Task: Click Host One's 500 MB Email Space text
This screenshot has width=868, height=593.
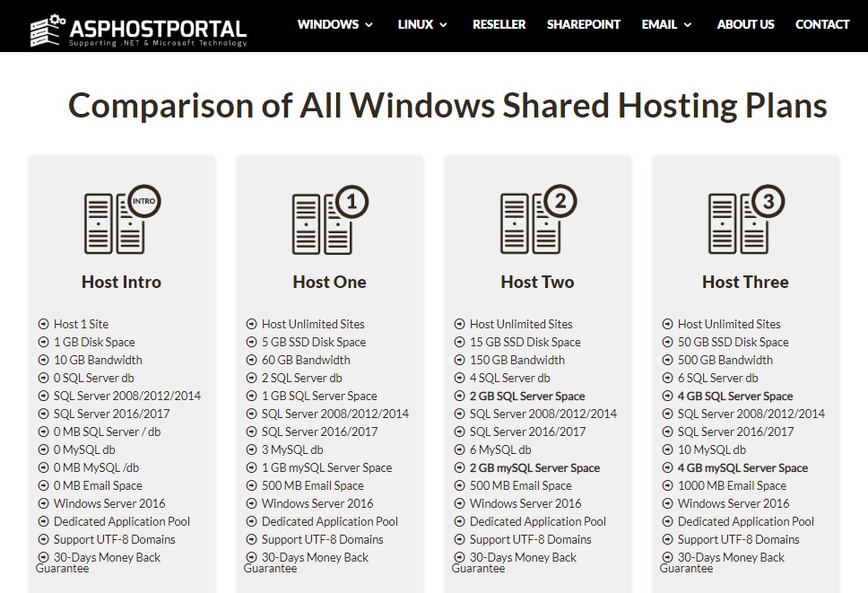Action: tap(312, 485)
